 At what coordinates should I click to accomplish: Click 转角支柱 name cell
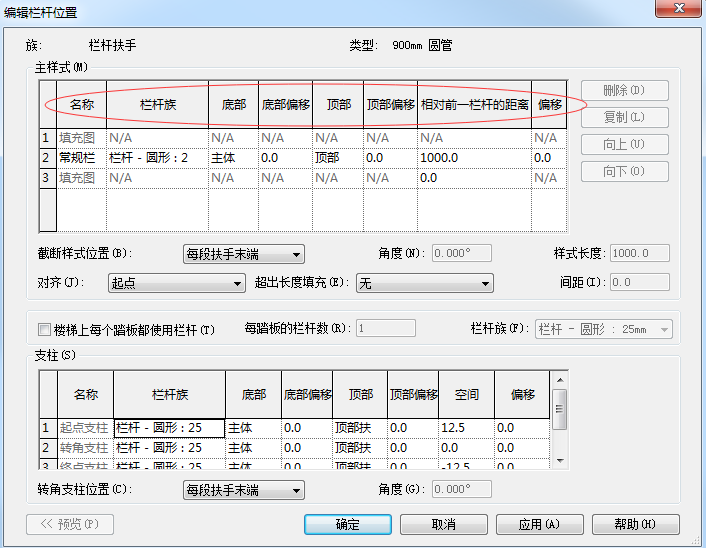click(85, 448)
